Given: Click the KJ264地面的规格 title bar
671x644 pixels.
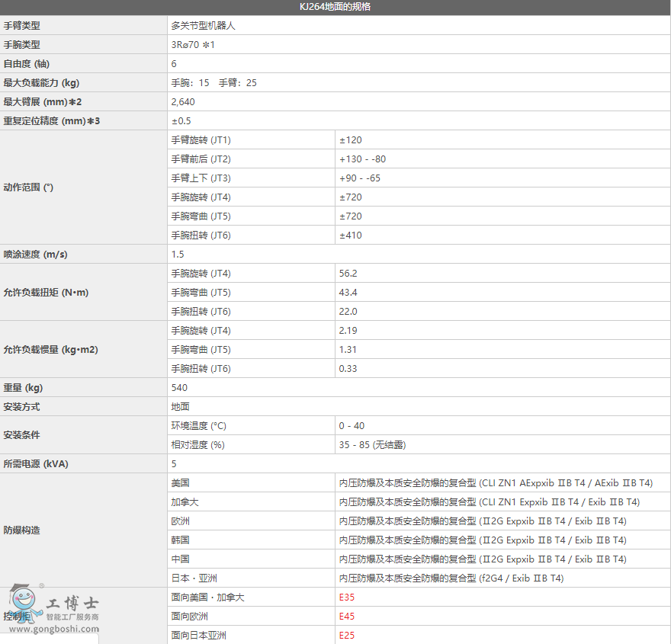Looking at the screenshot, I should tap(335, 7).
